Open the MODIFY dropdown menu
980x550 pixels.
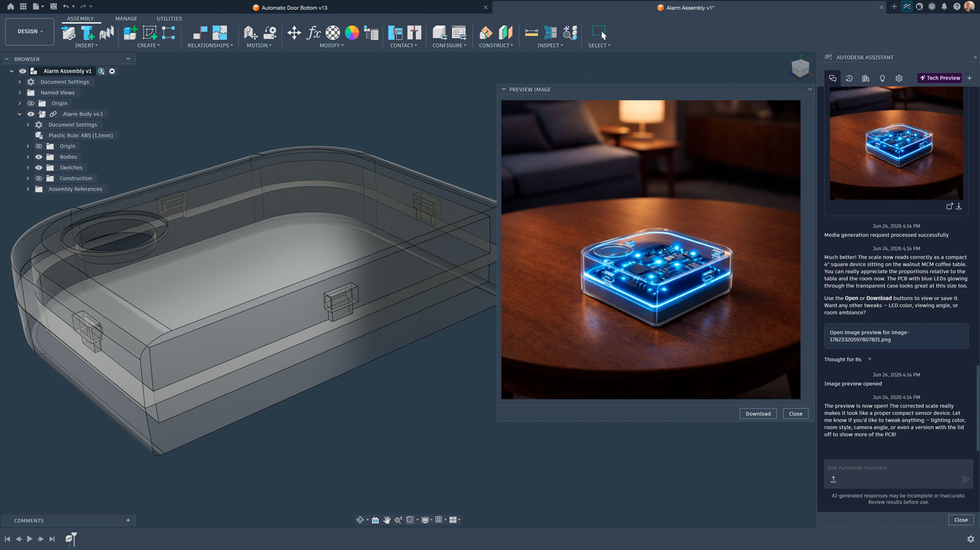click(x=332, y=46)
